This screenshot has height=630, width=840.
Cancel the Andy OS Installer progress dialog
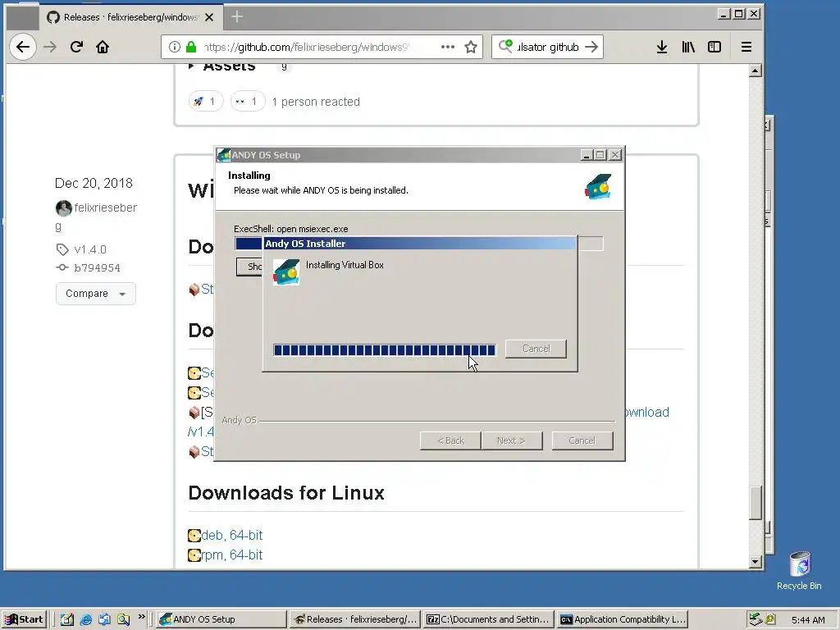536,349
